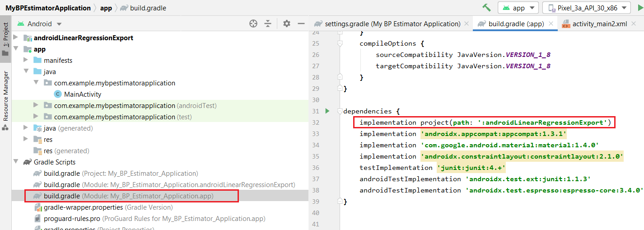644x230 pixels.
Task: Run the app with green play button
Action: click(x=639, y=8)
